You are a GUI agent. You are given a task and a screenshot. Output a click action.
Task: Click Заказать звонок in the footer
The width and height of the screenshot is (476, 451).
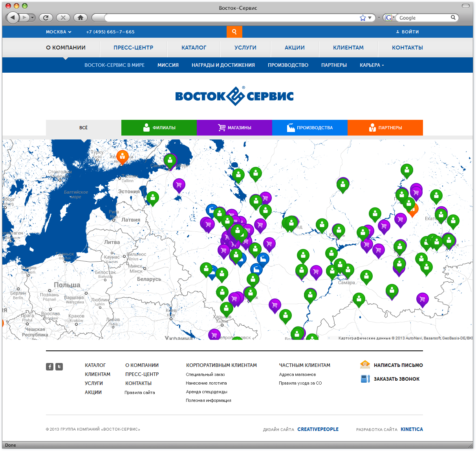coord(396,379)
